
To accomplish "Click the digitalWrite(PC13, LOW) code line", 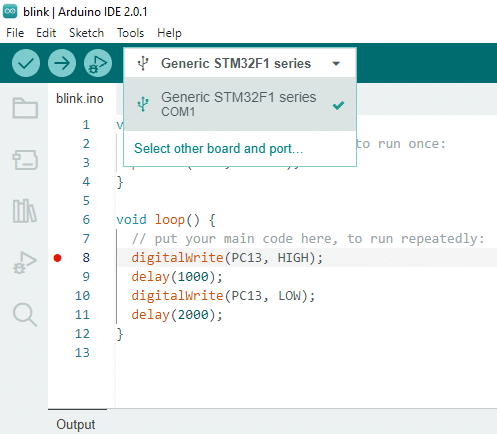I will point(223,296).
